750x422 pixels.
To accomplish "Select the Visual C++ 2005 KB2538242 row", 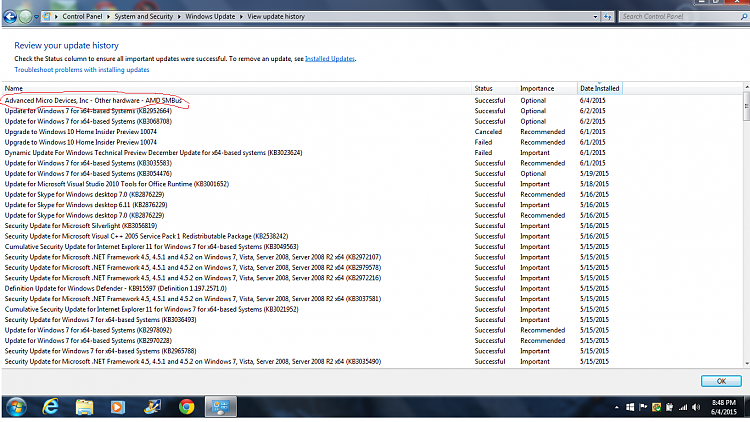I will coord(313,236).
